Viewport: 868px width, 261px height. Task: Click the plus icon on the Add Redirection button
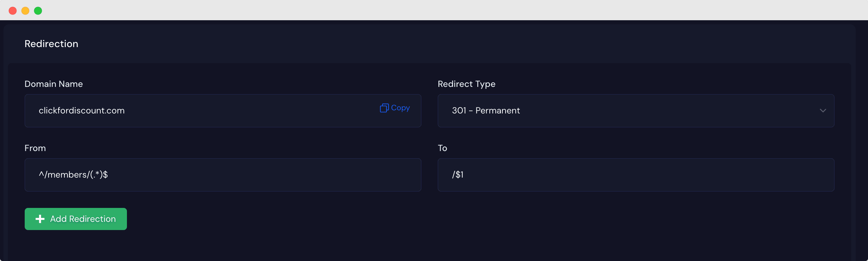pos(40,219)
